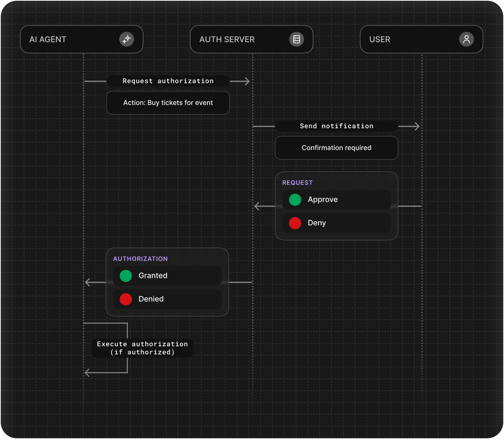Click the Request authorization label
Screen dimensions: 504x439
(168, 81)
